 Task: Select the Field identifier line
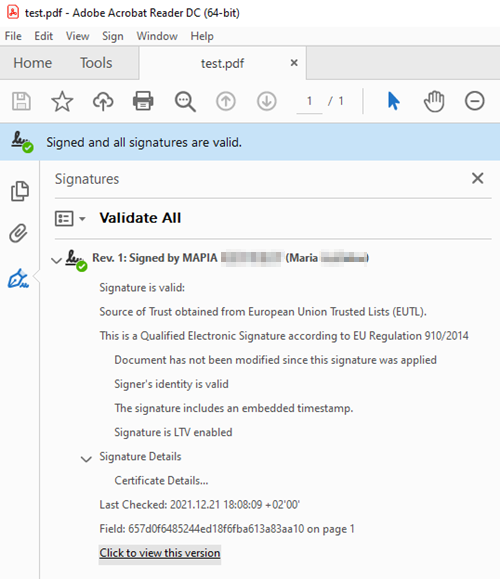[227, 529]
